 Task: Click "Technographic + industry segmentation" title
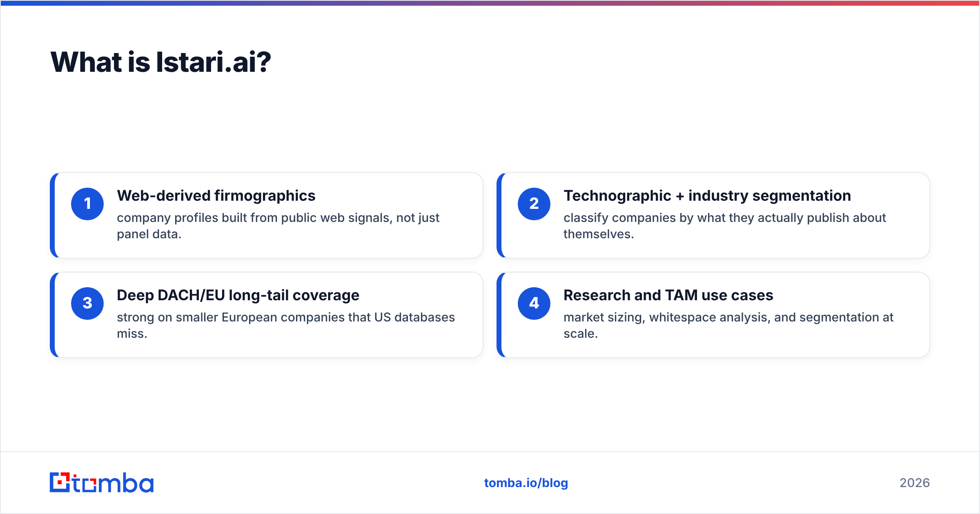[707, 196]
